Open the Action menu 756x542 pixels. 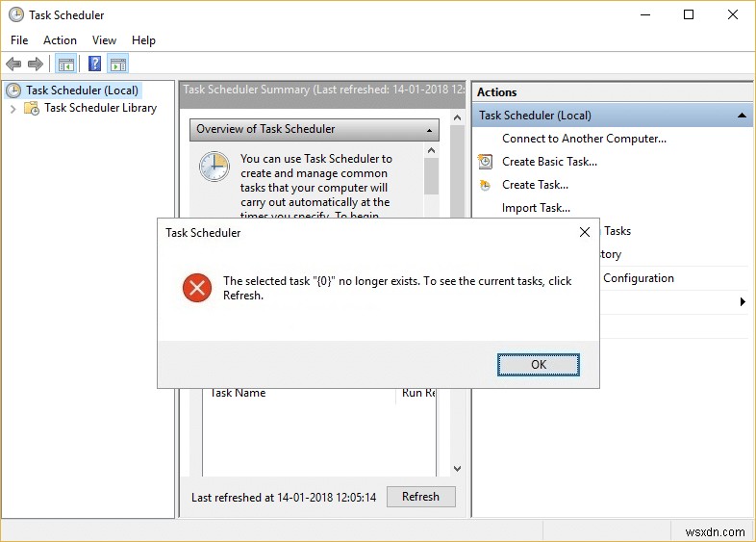pyautogui.click(x=60, y=40)
